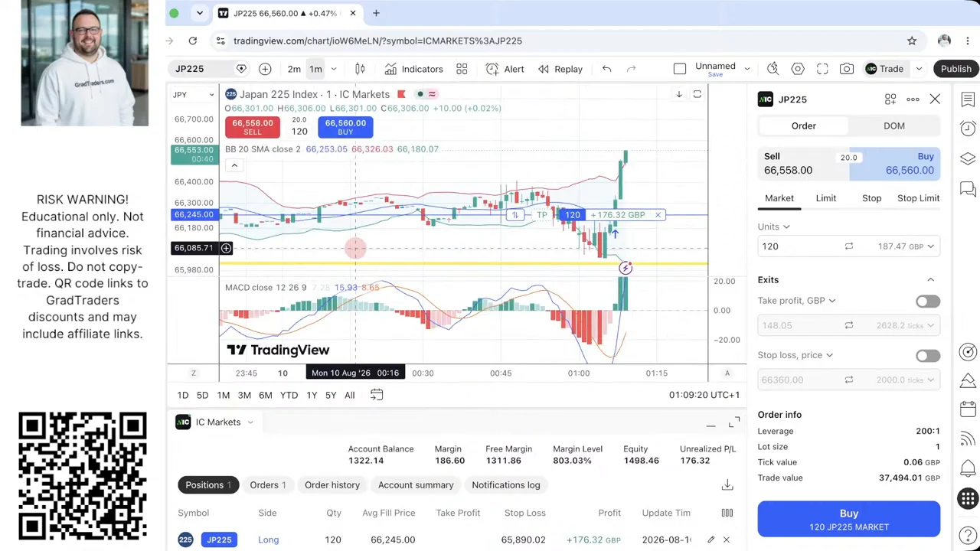Take a chart snapshot with camera icon
980x551 pixels.
847,69
